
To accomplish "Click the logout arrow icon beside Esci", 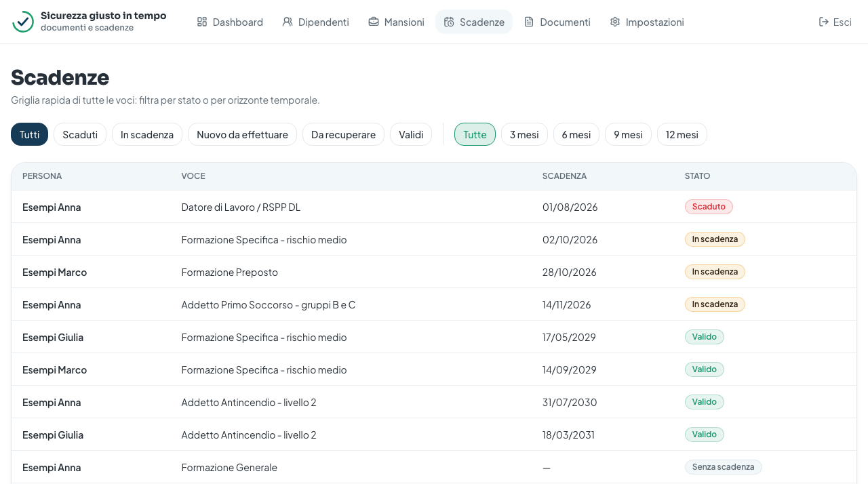I will 824,22.
